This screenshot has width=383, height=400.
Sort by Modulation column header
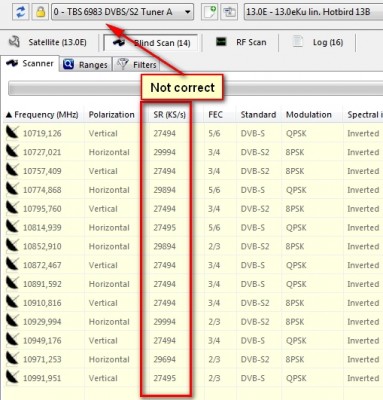coord(309,115)
